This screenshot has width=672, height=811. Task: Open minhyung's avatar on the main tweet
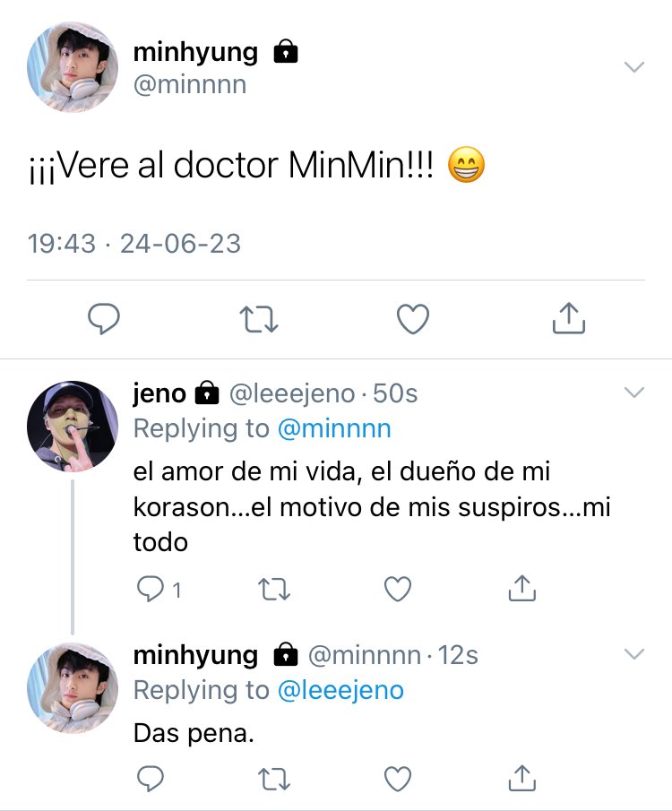pyautogui.click(x=73, y=66)
